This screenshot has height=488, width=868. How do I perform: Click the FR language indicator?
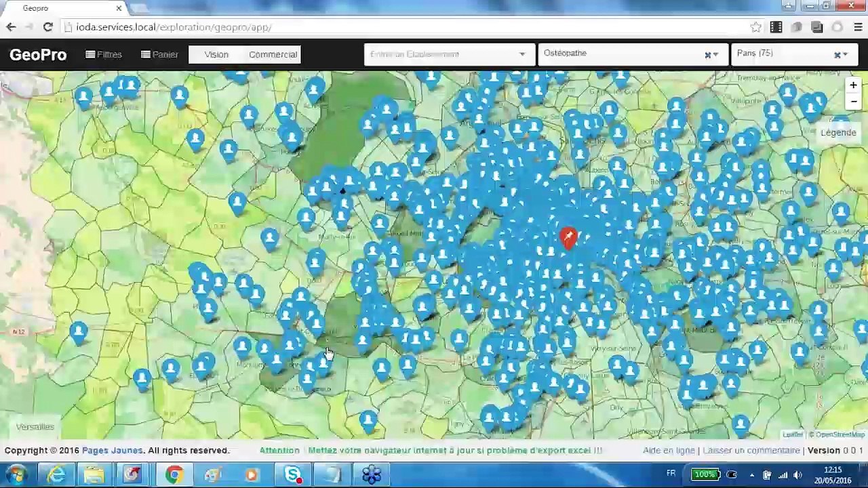(671, 474)
